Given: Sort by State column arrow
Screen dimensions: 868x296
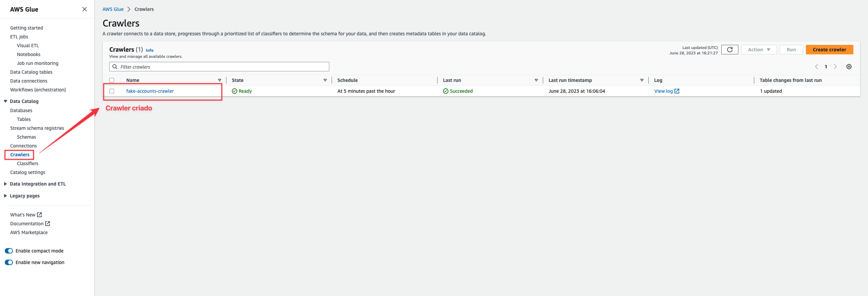Looking at the screenshot, I should 325,80.
